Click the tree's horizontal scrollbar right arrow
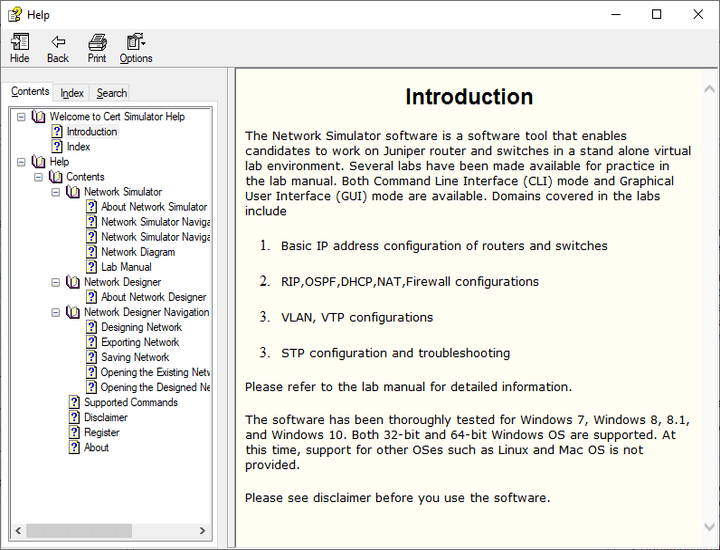 pos(202,531)
